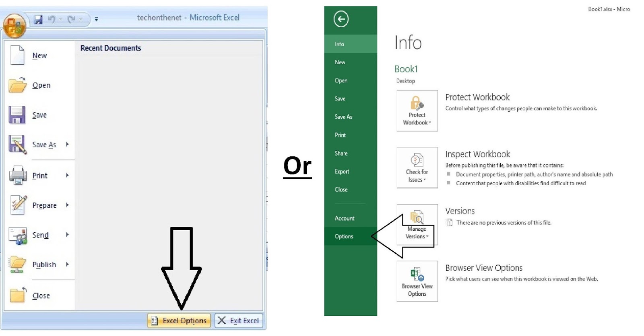This screenshot has height=336, width=644.
Task: Click the Save As pencil icon
Action: [x=18, y=145]
